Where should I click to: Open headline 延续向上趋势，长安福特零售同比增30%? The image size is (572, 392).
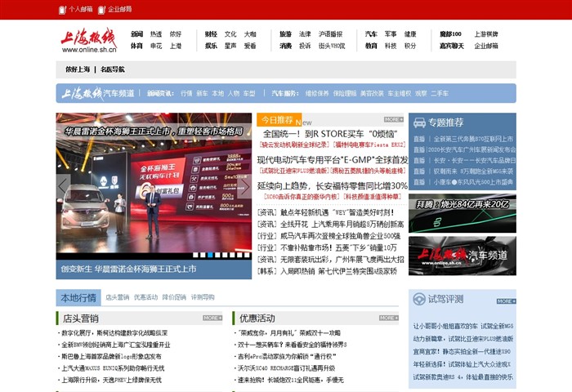pyautogui.click(x=333, y=186)
